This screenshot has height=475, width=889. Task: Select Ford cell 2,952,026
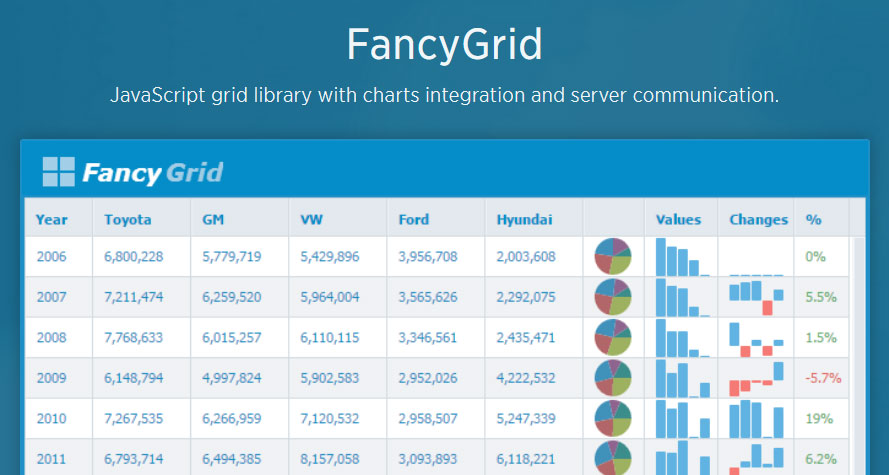(435, 378)
